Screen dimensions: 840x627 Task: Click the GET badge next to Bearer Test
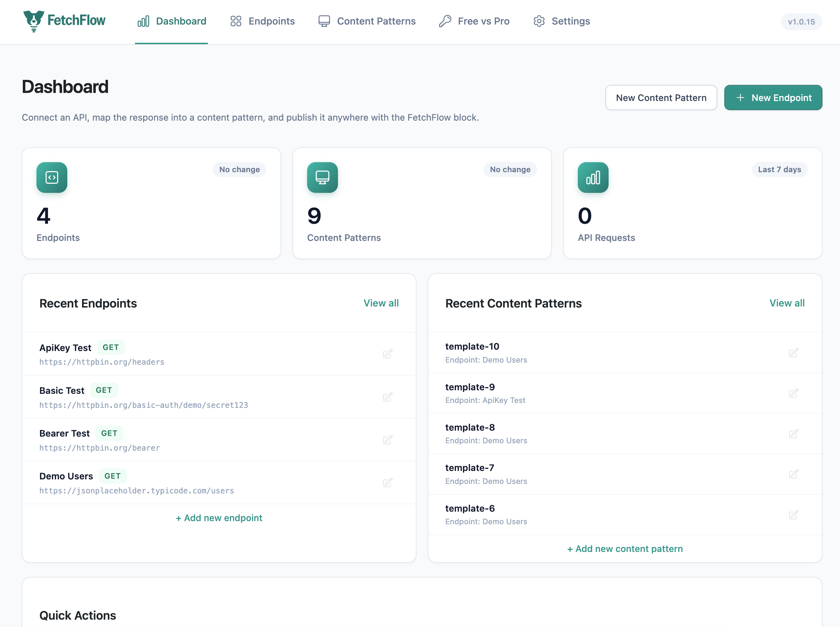click(x=109, y=433)
